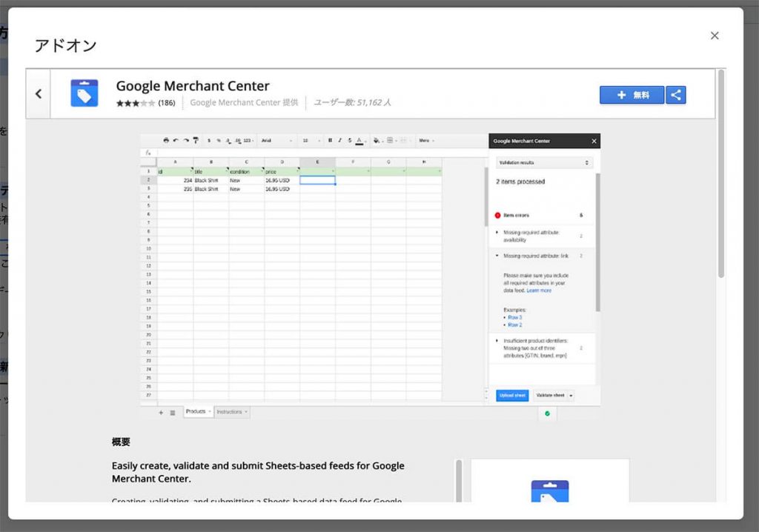The image size is (759, 532).
Task: Open the (186) review count
Action: (x=167, y=103)
